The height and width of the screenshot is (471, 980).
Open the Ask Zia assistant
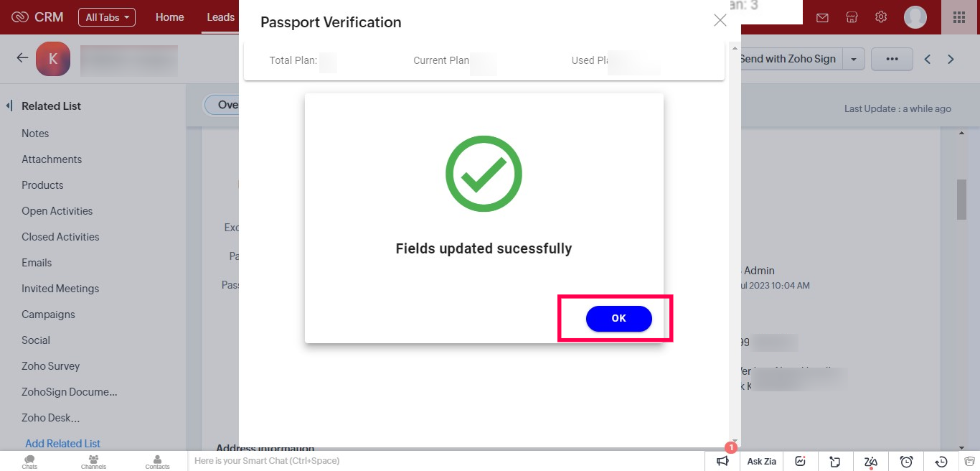tap(762, 462)
